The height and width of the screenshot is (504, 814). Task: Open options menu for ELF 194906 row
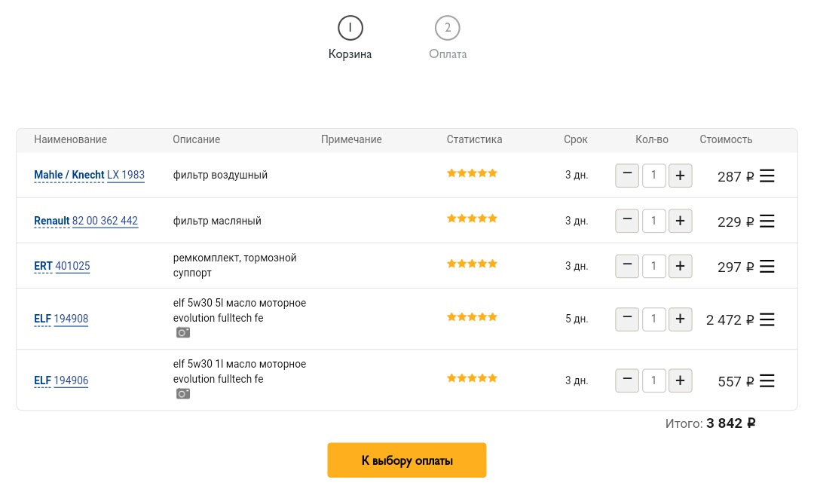pyautogui.click(x=767, y=381)
